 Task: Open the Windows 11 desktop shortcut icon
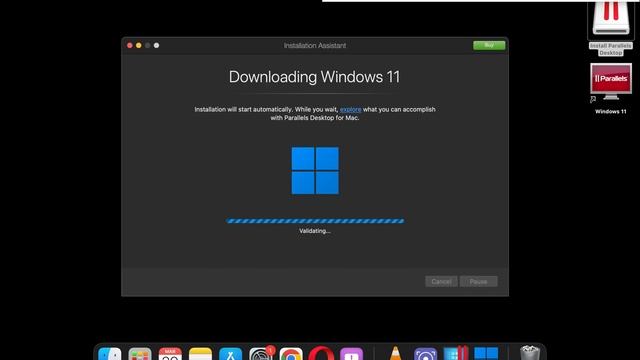(x=611, y=81)
